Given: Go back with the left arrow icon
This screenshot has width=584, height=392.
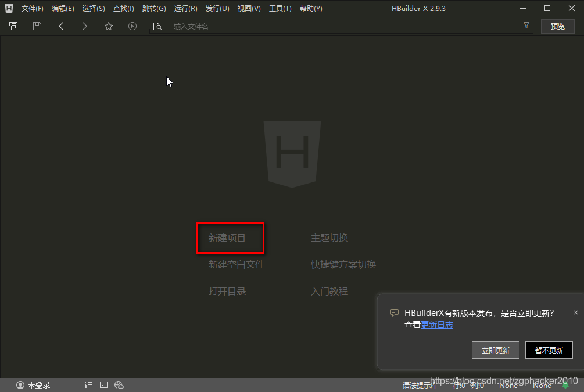Looking at the screenshot, I should tap(61, 26).
